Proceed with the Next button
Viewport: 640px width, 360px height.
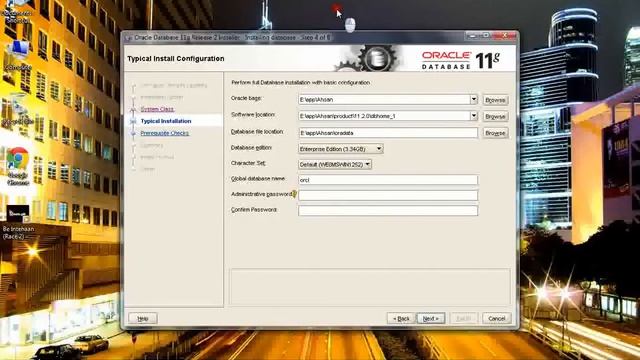click(431, 318)
